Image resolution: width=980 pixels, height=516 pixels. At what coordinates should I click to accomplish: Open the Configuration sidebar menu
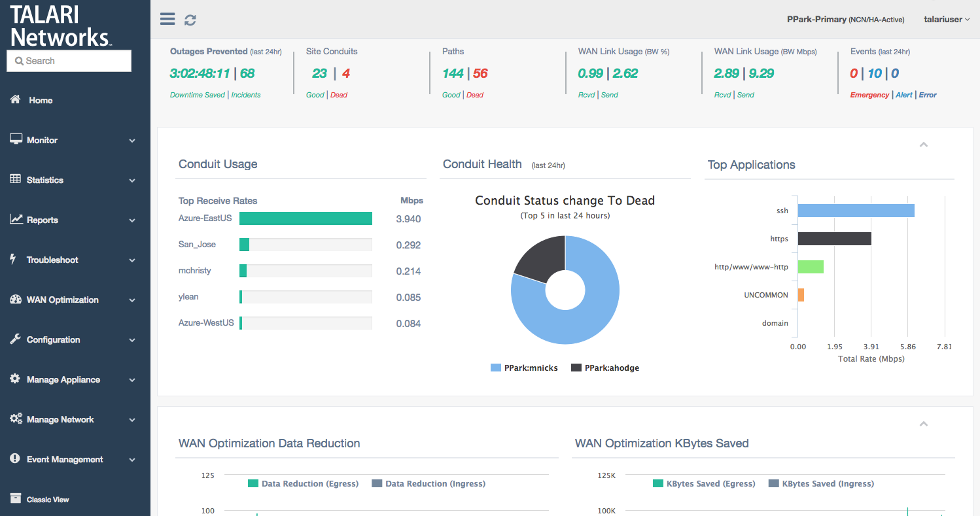pos(54,339)
